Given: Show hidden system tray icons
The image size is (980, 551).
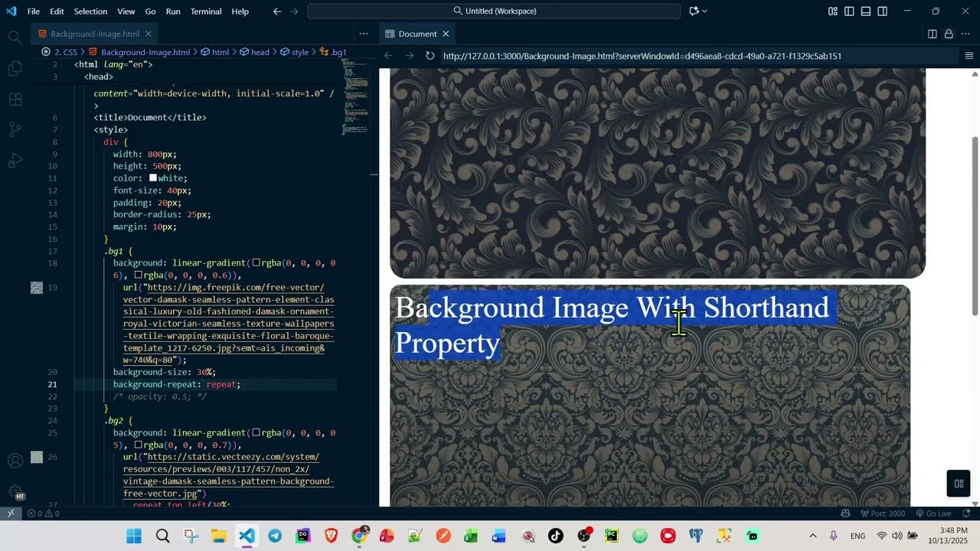Looking at the screenshot, I should 813,536.
